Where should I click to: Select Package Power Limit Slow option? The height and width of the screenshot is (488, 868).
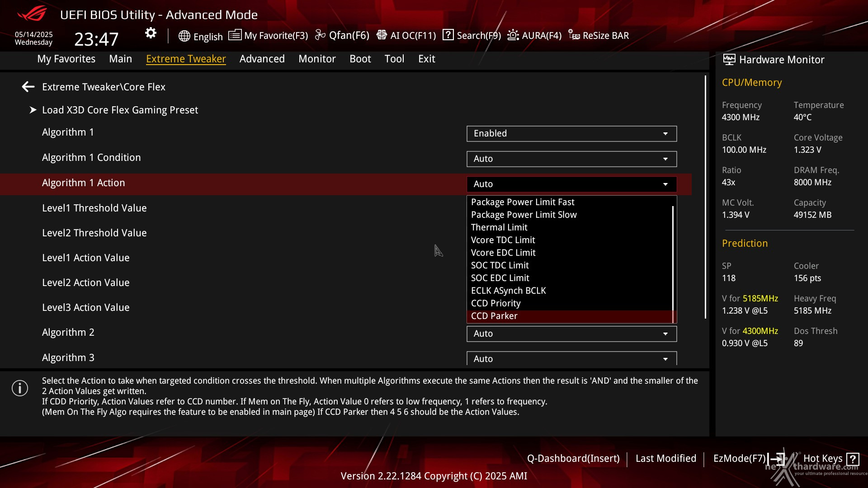click(x=570, y=215)
